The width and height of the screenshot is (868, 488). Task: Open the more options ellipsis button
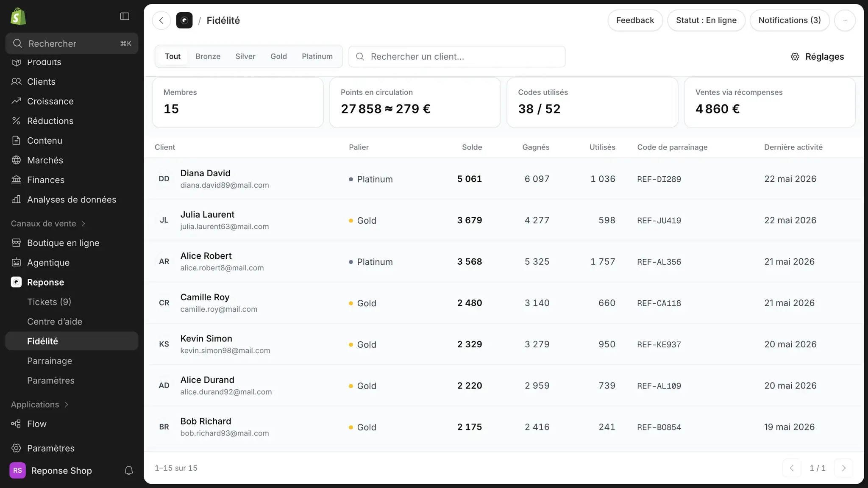(x=845, y=20)
